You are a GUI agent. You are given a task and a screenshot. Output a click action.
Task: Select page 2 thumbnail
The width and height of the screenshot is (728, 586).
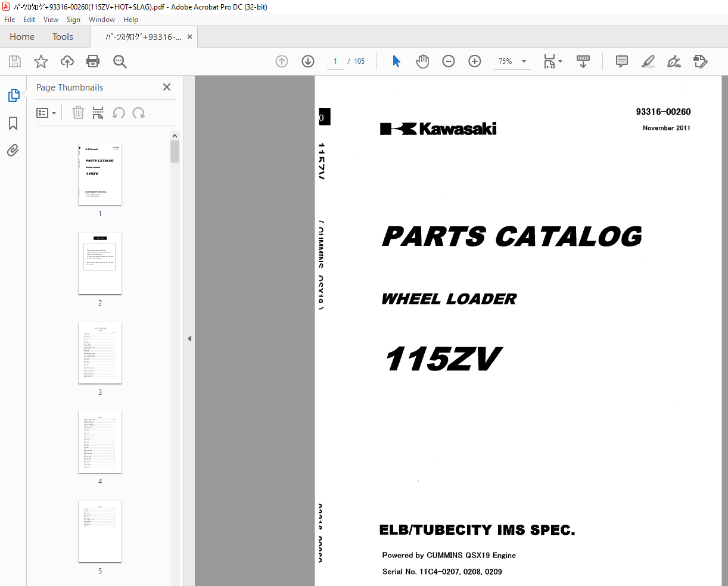pyautogui.click(x=100, y=264)
